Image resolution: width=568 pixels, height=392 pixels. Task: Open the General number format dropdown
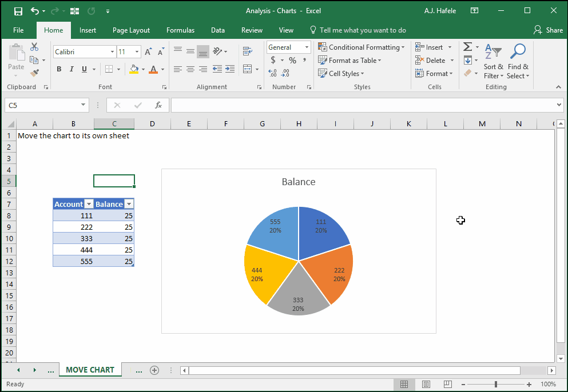click(307, 47)
